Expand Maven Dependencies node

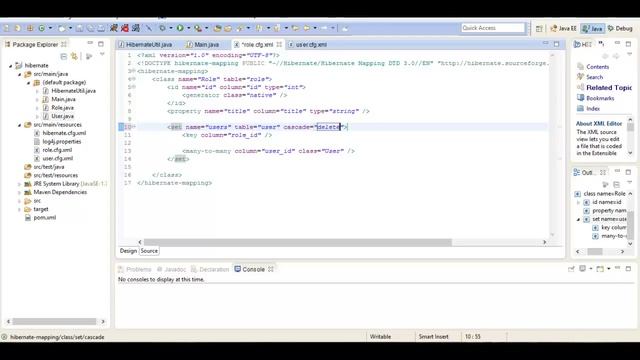point(20,192)
